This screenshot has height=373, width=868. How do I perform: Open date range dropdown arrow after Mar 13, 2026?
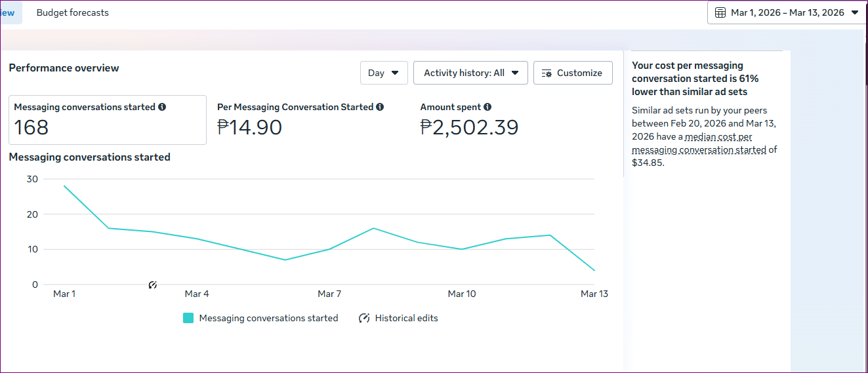point(854,12)
